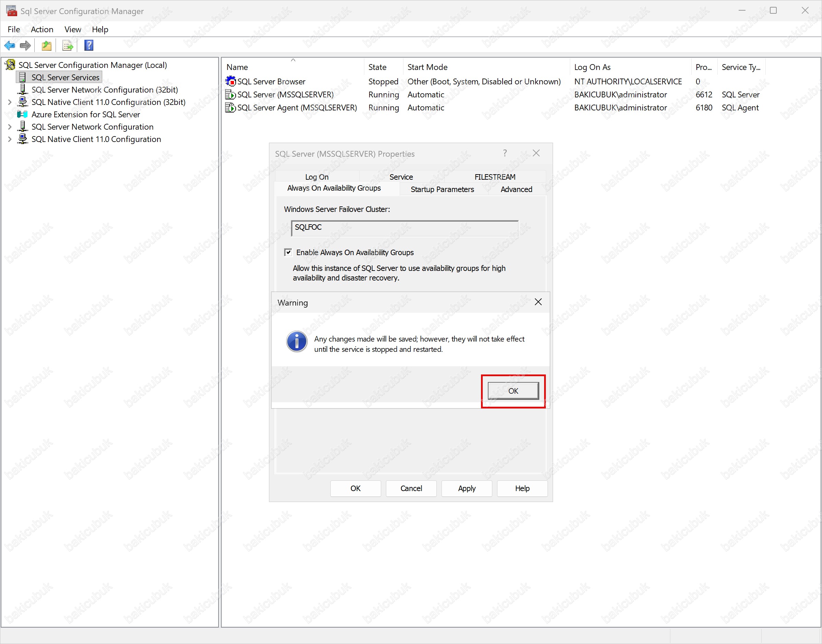822x644 pixels.
Task: Select Azure Extension for SQL Server node
Action: pos(85,114)
